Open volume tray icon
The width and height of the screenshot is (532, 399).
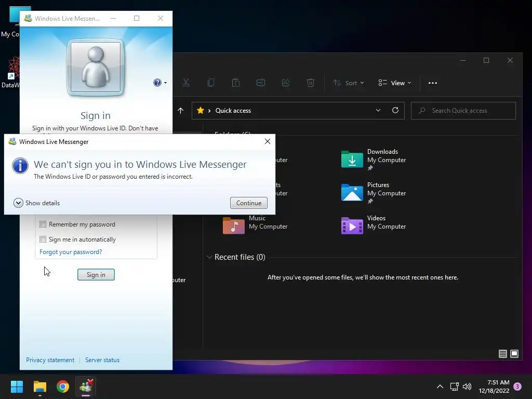coord(467,387)
